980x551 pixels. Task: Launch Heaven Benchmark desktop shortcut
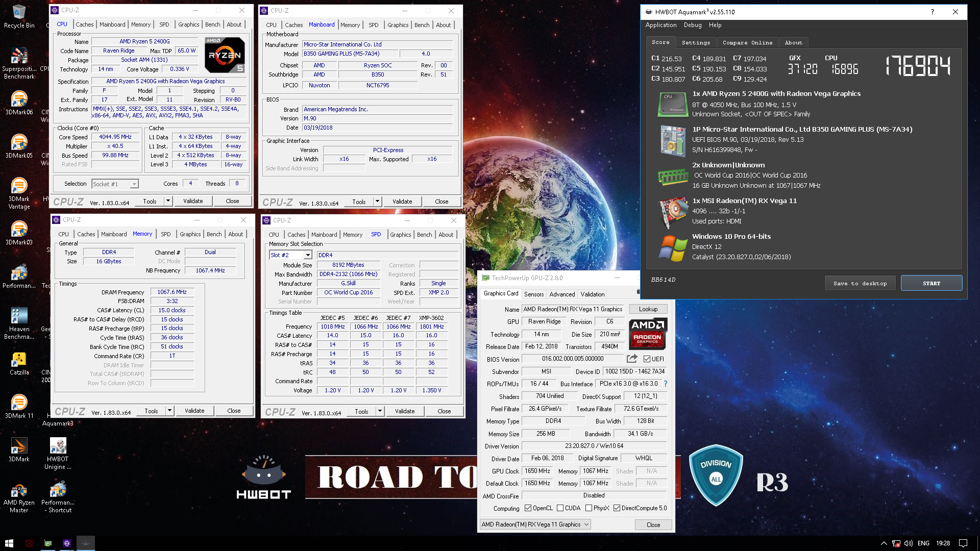19,323
